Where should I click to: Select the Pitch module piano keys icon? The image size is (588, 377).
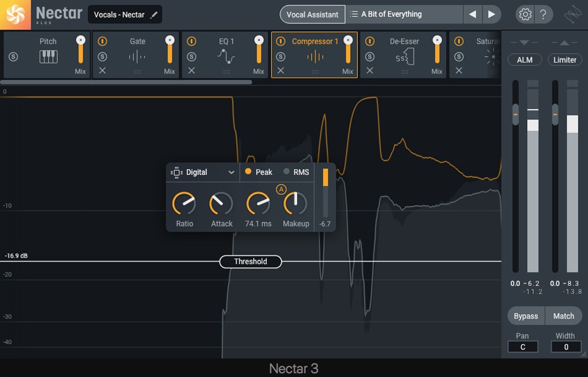[48, 57]
